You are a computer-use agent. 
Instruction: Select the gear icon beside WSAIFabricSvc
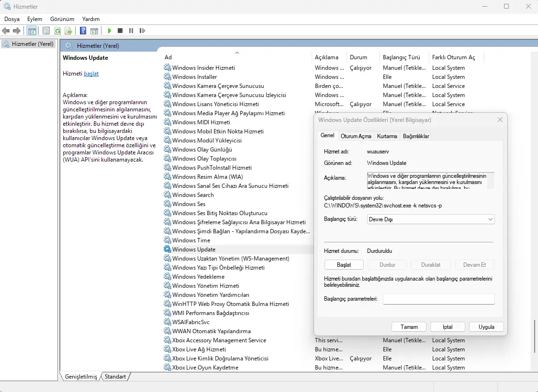(168, 322)
